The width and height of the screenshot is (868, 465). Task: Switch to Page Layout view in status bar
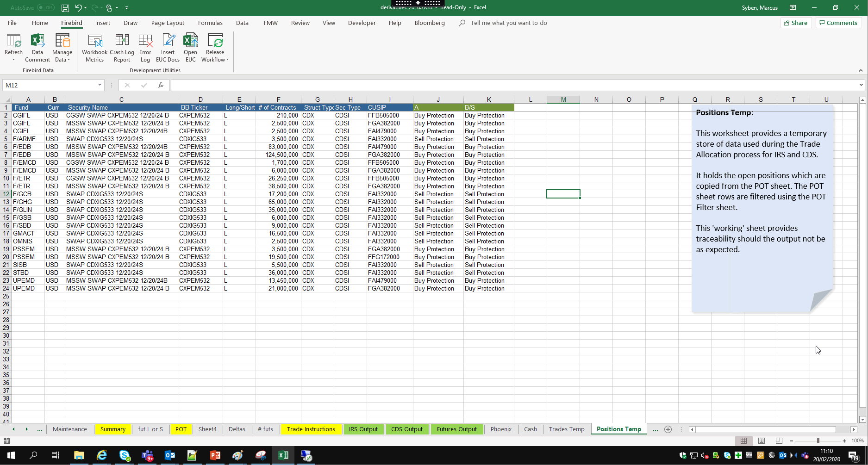click(x=762, y=441)
